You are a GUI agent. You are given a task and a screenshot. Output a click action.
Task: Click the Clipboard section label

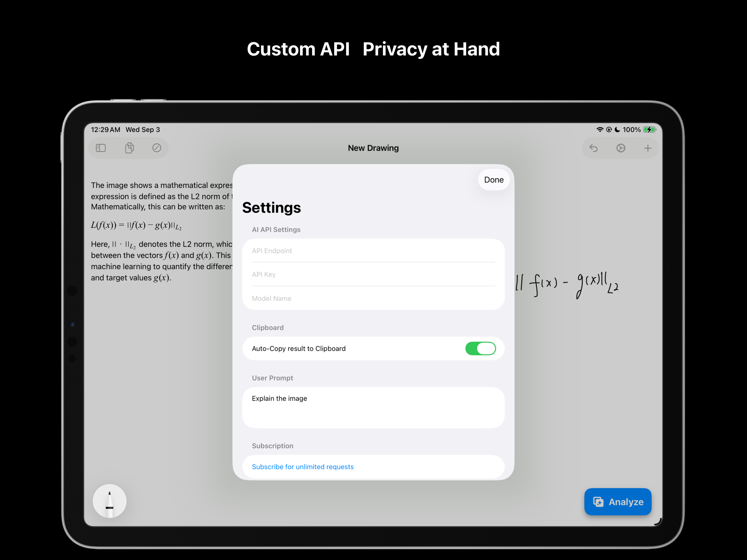pyautogui.click(x=268, y=327)
